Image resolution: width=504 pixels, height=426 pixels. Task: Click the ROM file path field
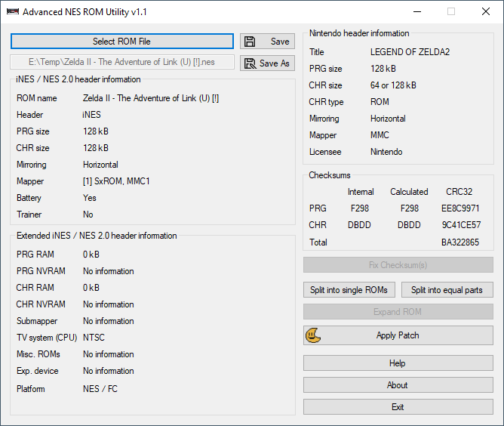tap(121, 63)
